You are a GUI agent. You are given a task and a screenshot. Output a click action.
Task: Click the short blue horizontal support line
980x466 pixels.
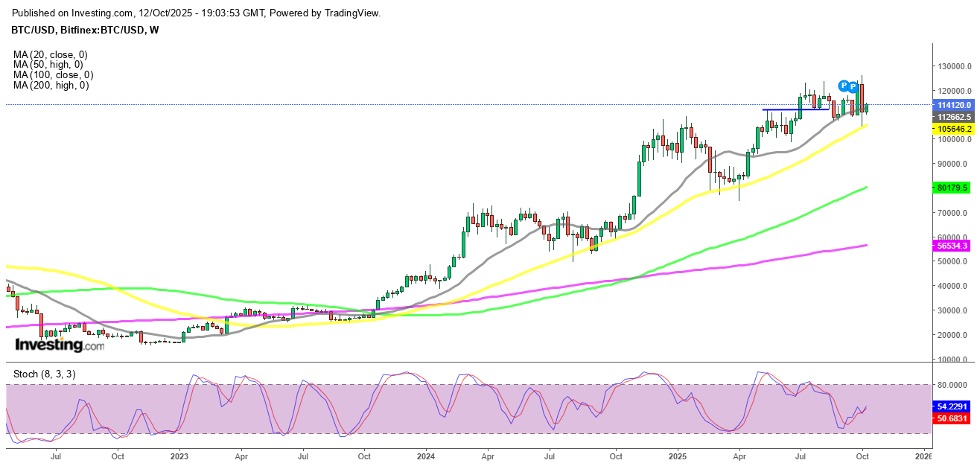point(795,109)
